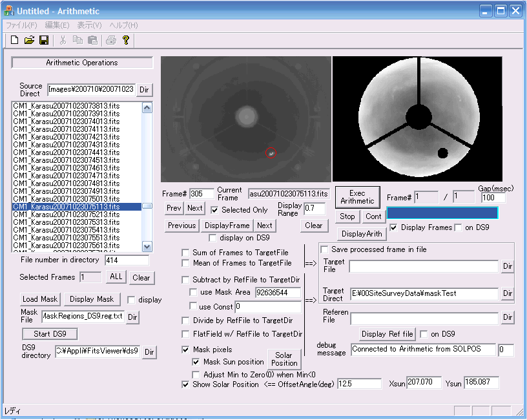
Task: Browse Source Direct with Dir button
Action: click(x=145, y=89)
